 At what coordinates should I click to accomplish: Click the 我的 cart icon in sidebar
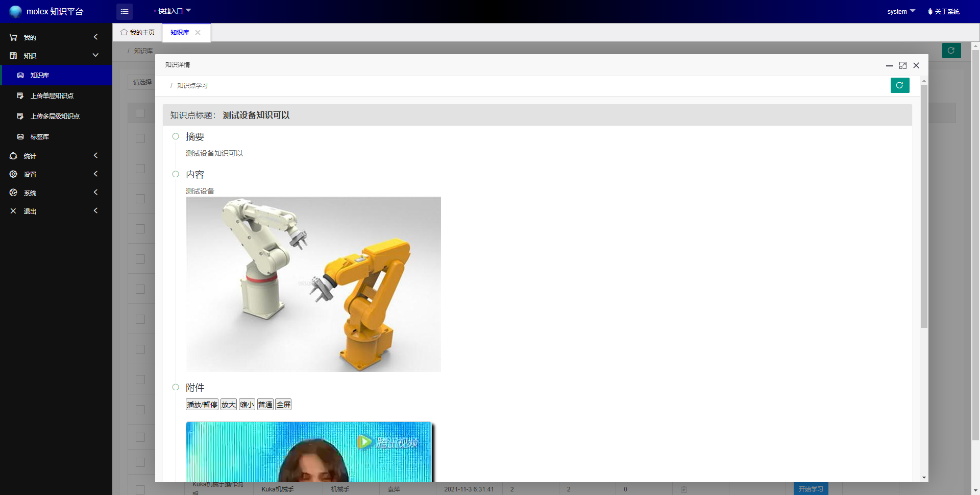click(13, 37)
